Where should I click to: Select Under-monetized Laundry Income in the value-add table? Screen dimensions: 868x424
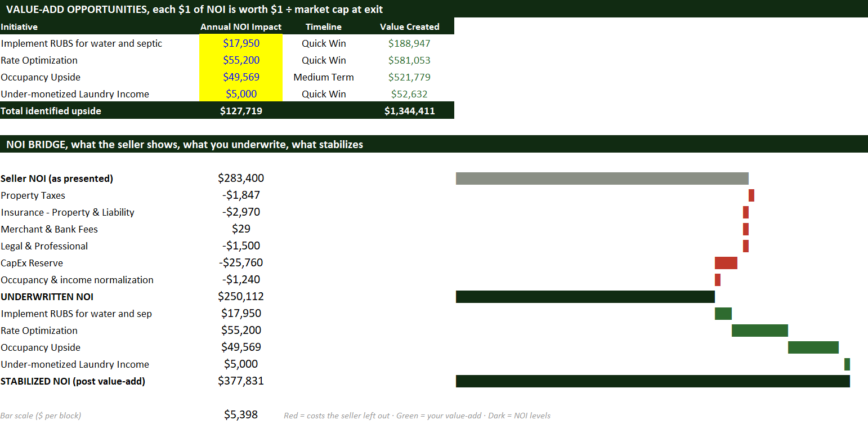75,94
